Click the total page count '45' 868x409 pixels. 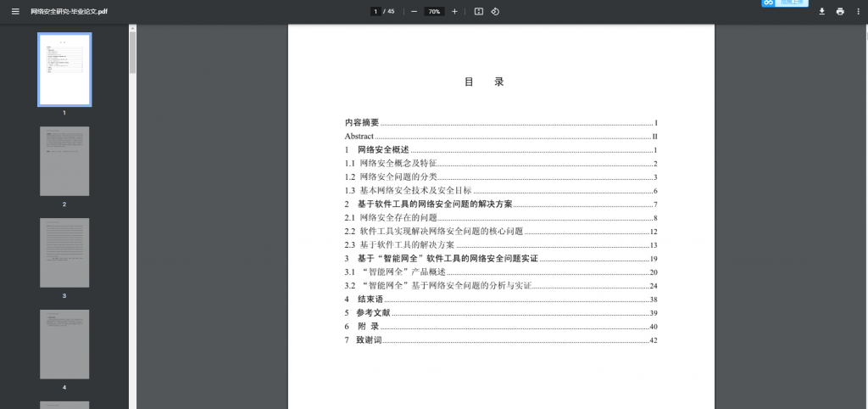[x=391, y=11]
